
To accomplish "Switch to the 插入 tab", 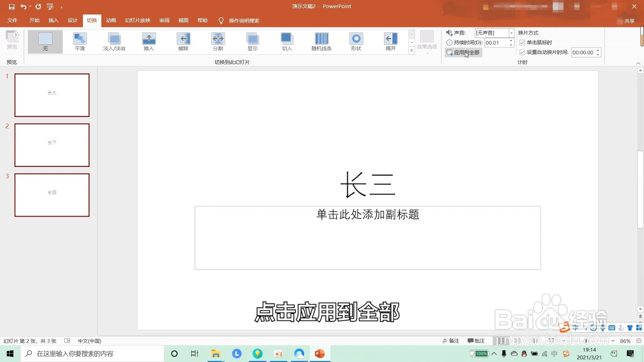I will [54, 21].
